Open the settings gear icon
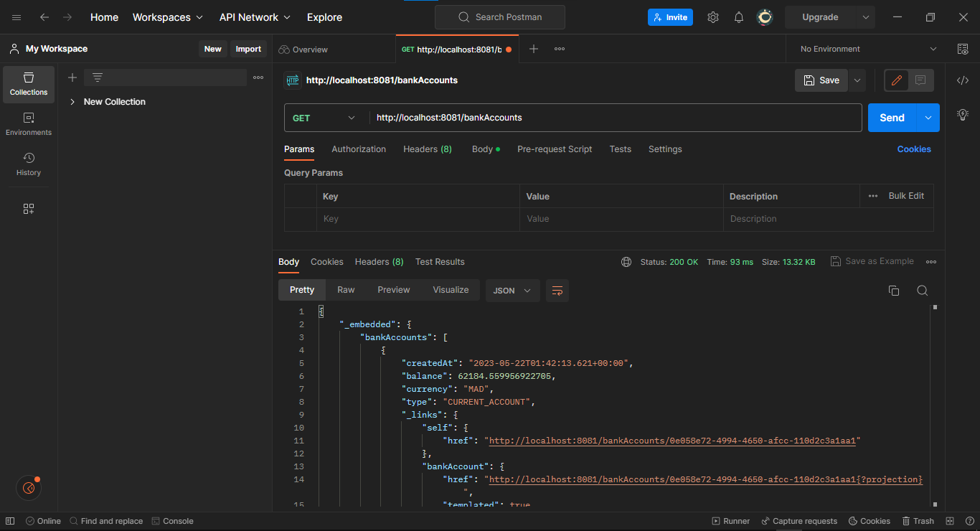The image size is (980, 531). pos(712,17)
